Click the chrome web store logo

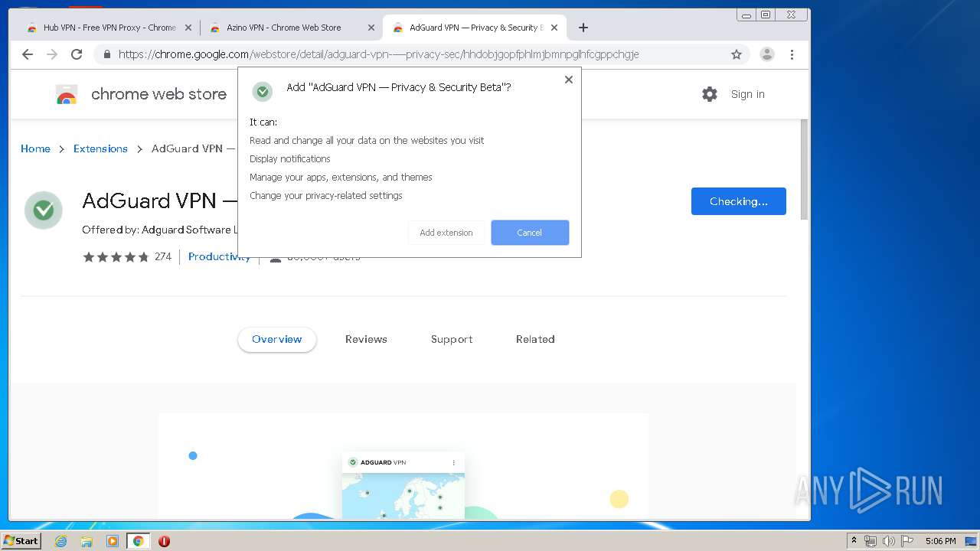[142, 94]
